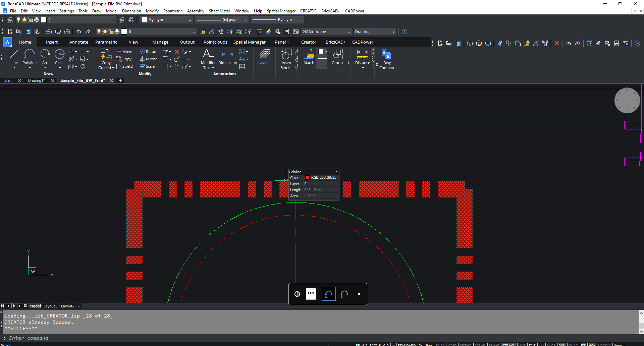Switch to the Annotate ribbon tab
Screen dimensions: 644x346
pyautogui.click(x=78, y=42)
